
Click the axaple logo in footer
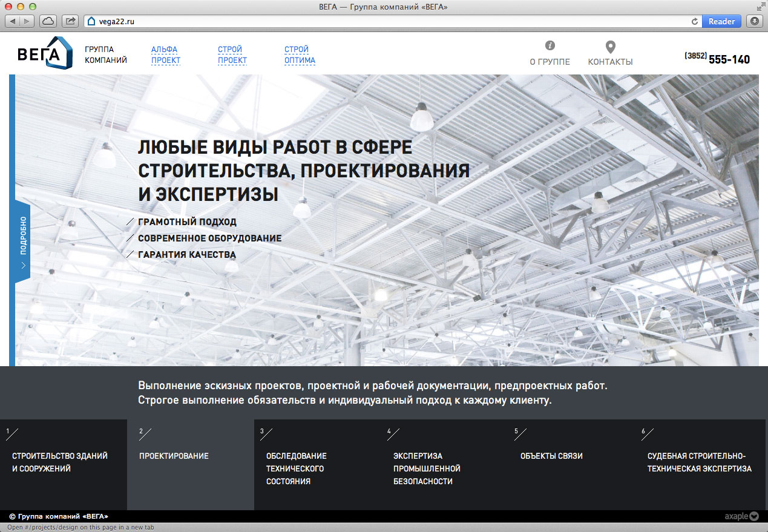click(x=741, y=516)
